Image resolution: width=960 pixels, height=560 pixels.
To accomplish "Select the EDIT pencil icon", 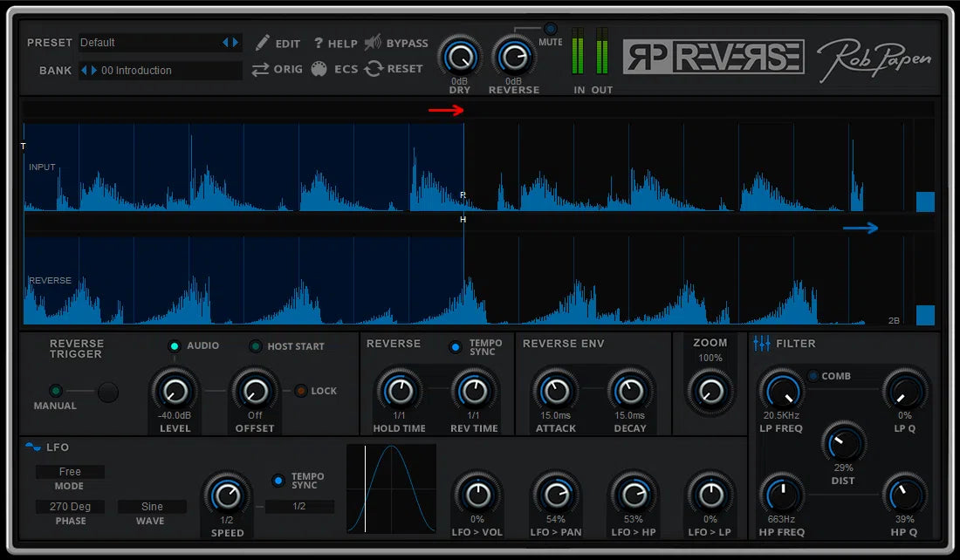I will tap(264, 42).
